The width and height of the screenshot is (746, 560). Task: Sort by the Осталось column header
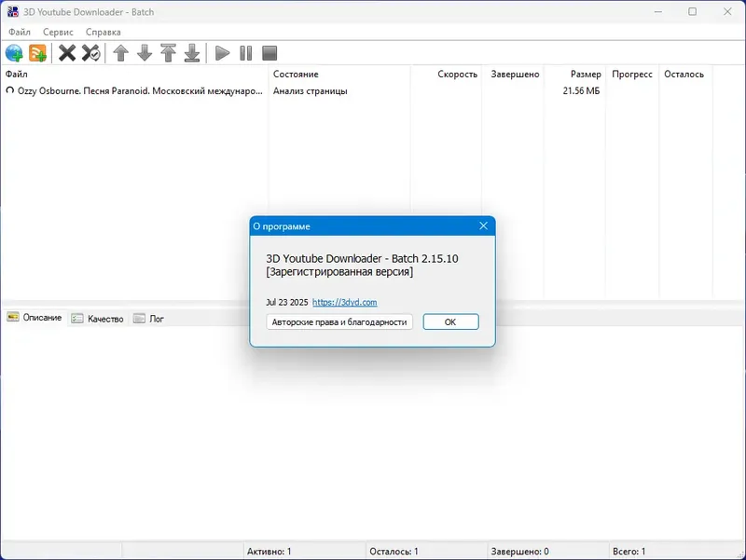tap(685, 75)
